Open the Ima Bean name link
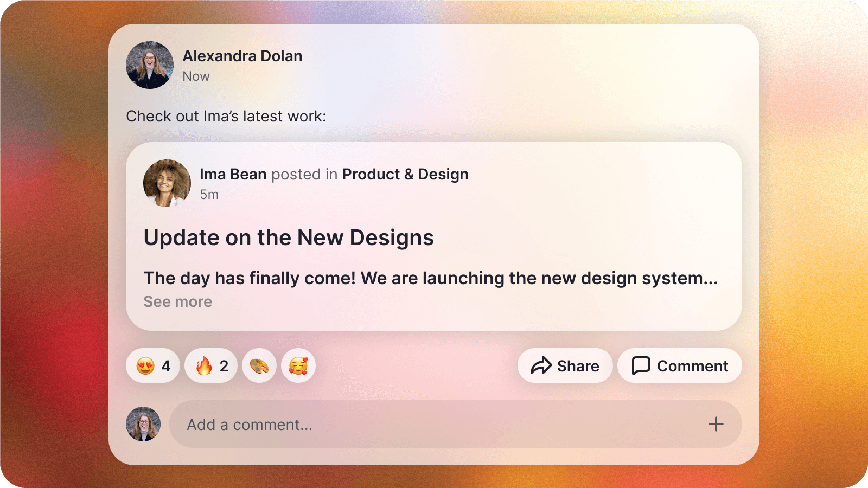This screenshot has width=868, height=488. 233,175
